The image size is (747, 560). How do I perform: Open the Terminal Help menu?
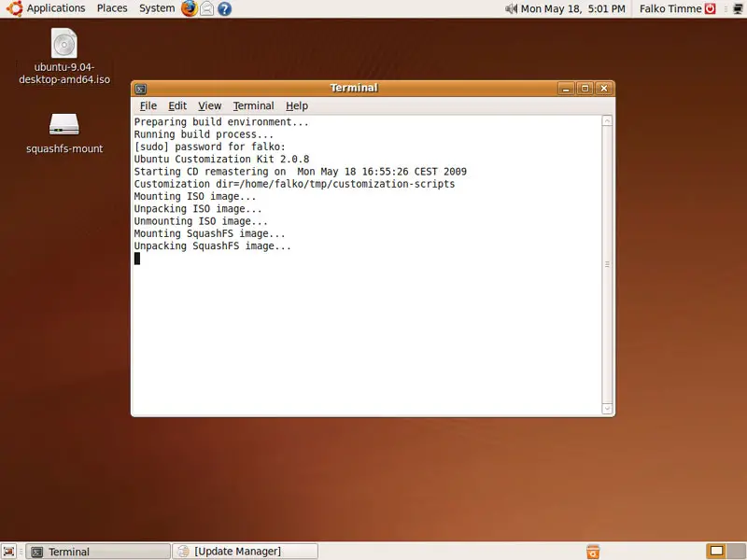[297, 105]
